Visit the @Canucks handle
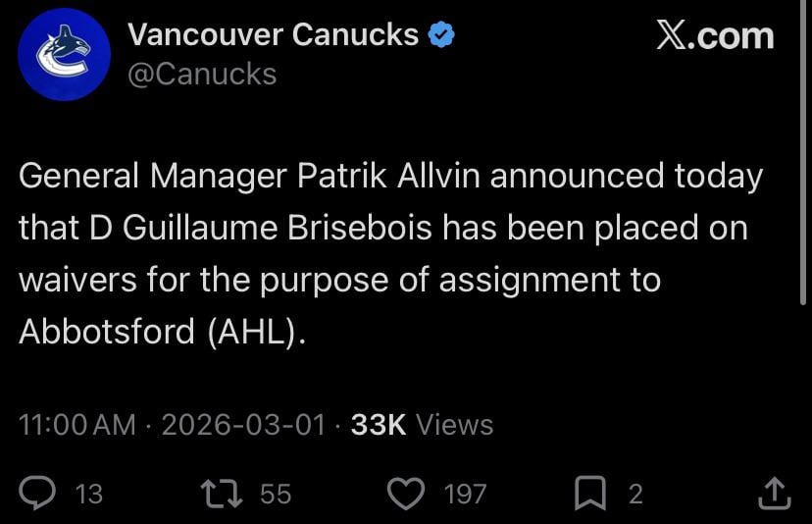 coord(202,74)
